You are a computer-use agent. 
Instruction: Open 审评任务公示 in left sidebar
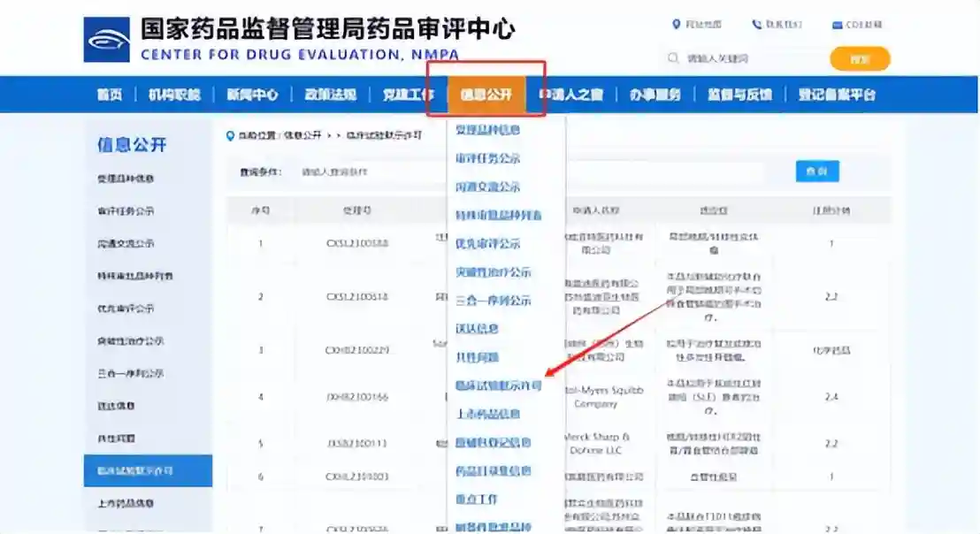click(x=126, y=211)
